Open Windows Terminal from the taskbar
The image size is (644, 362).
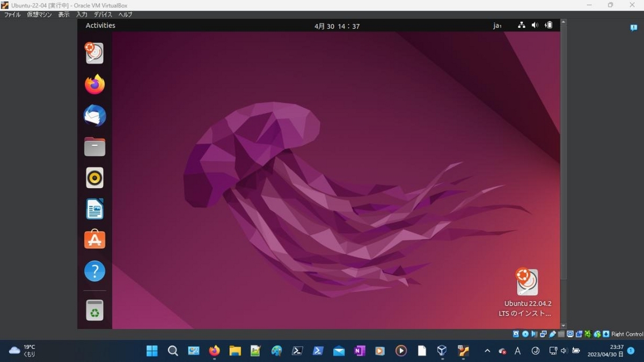(x=297, y=351)
